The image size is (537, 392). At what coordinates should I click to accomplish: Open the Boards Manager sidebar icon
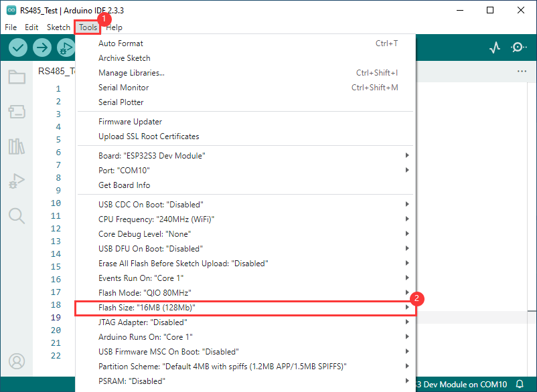click(17, 111)
